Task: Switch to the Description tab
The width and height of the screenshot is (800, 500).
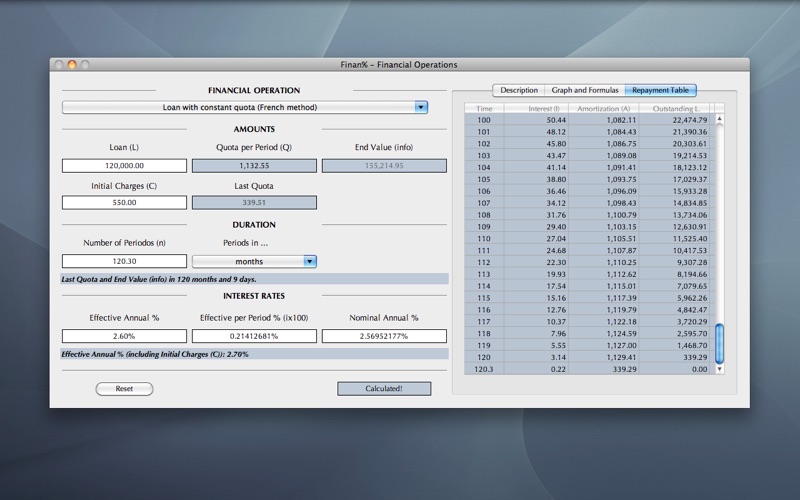Action: click(x=518, y=90)
